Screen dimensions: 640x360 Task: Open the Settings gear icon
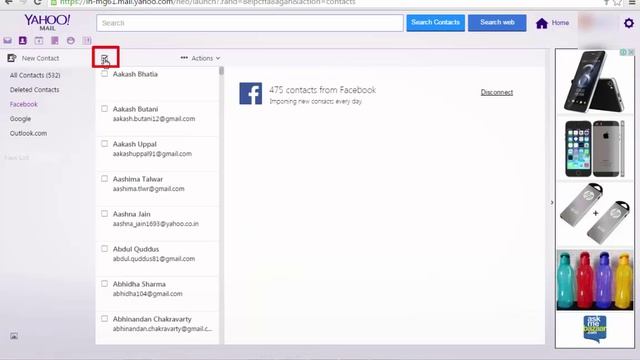point(629,23)
